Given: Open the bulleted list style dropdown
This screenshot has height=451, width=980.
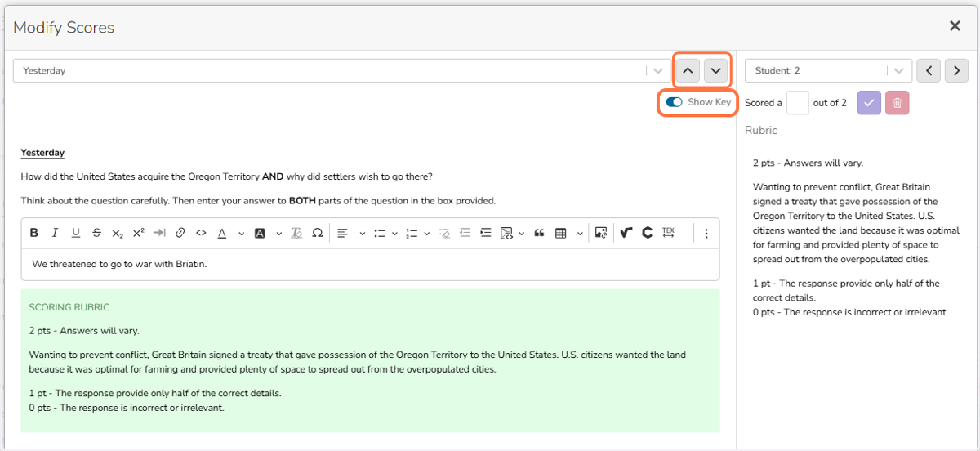Looking at the screenshot, I should [x=395, y=233].
